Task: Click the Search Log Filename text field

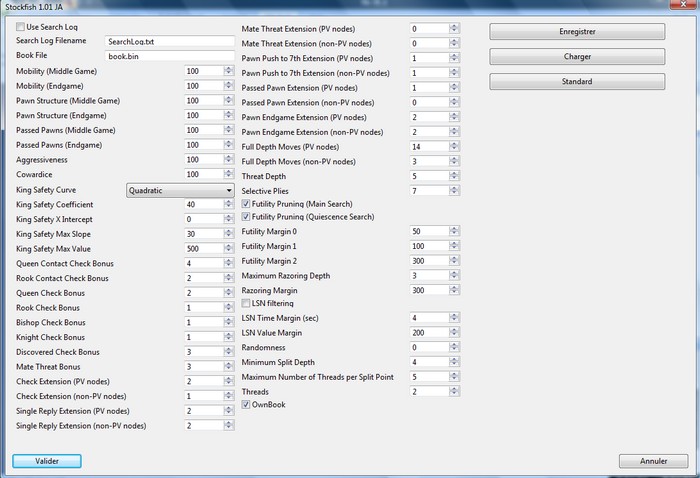Action: 169,42
